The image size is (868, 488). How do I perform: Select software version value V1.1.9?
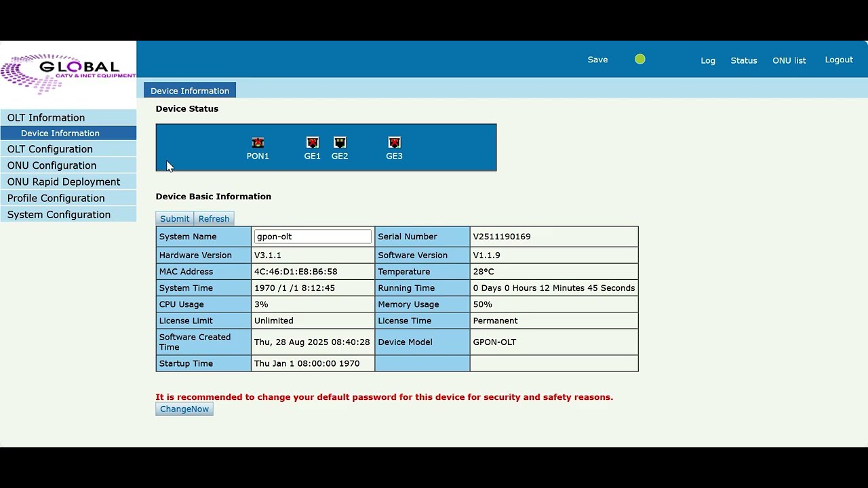(x=486, y=256)
